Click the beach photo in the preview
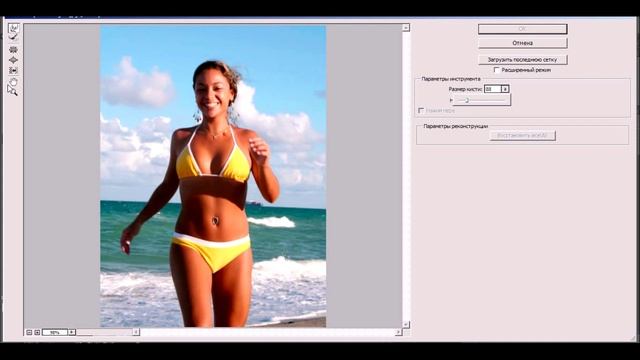Viewport: 640px width, 360px height. coord(213,176)
